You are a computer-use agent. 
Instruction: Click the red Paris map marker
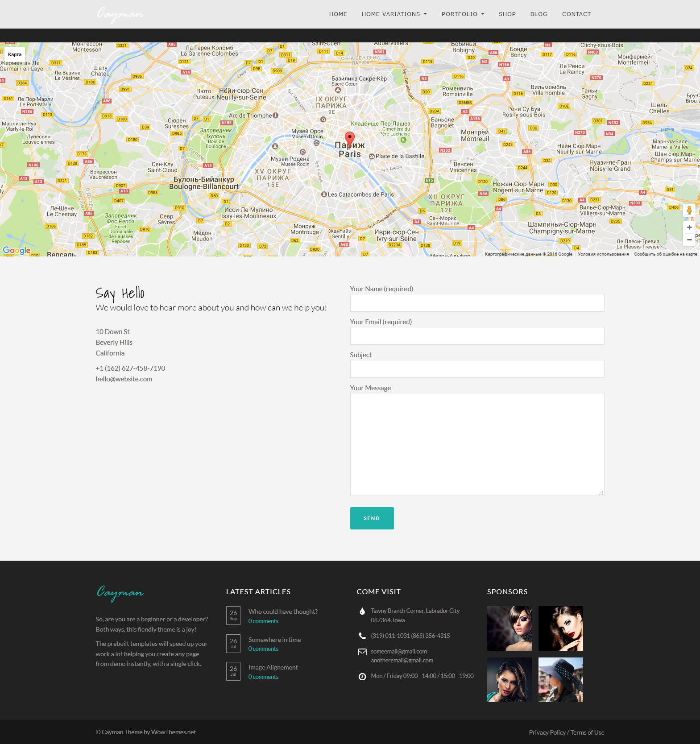[350, 140]
